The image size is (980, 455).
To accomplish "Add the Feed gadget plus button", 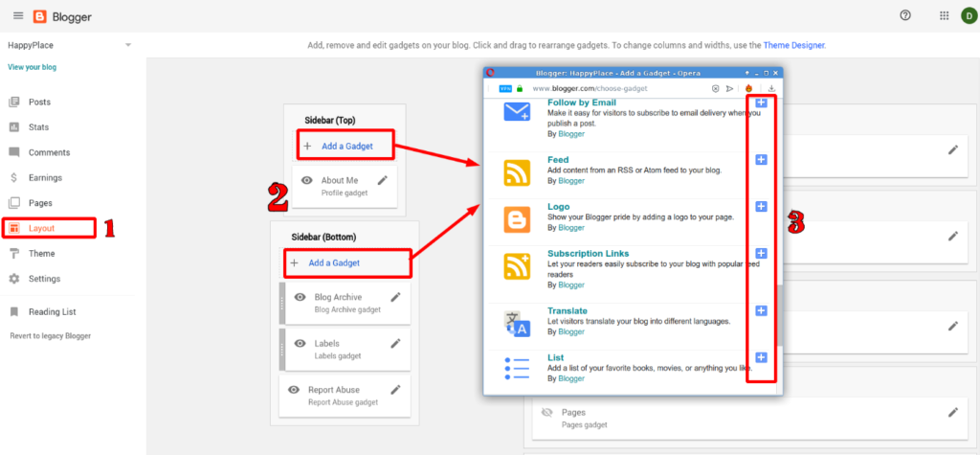I will pyautogui.click(x=761, y=160).
